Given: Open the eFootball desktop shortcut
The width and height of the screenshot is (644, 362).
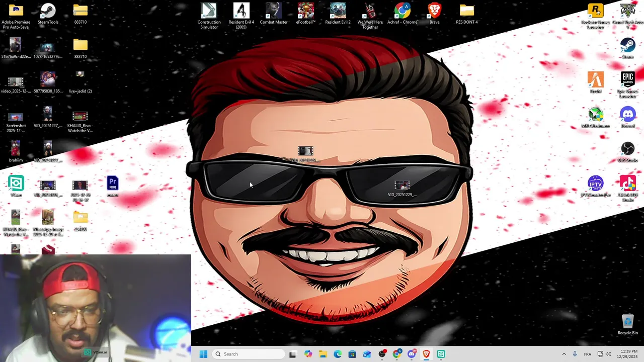Looking at the screenshot, I should tap(305, 14).
